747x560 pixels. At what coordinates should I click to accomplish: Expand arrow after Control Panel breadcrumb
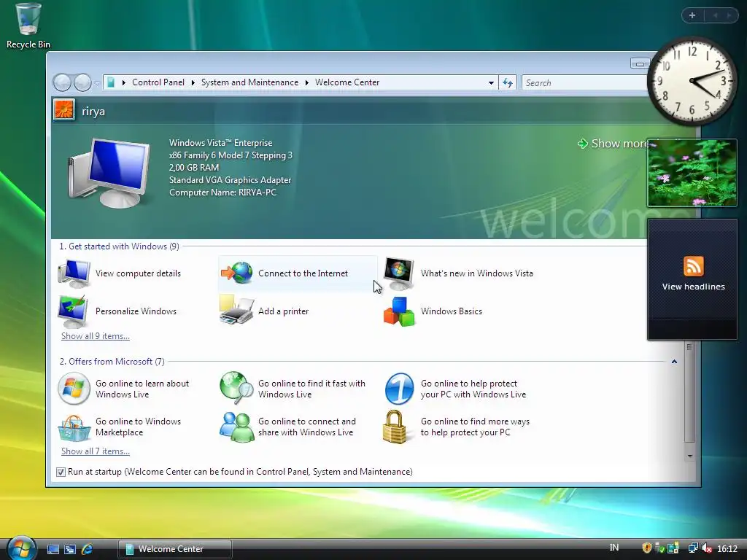click(x=193, y=82)
